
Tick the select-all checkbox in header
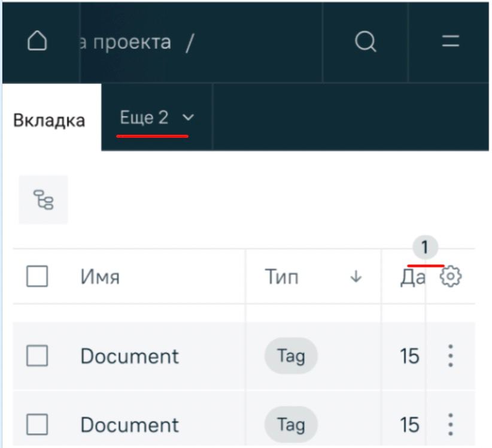point(37,277)
